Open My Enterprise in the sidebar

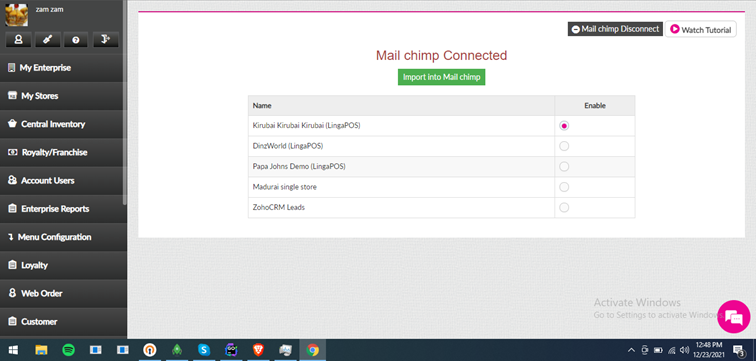(63, 68)
